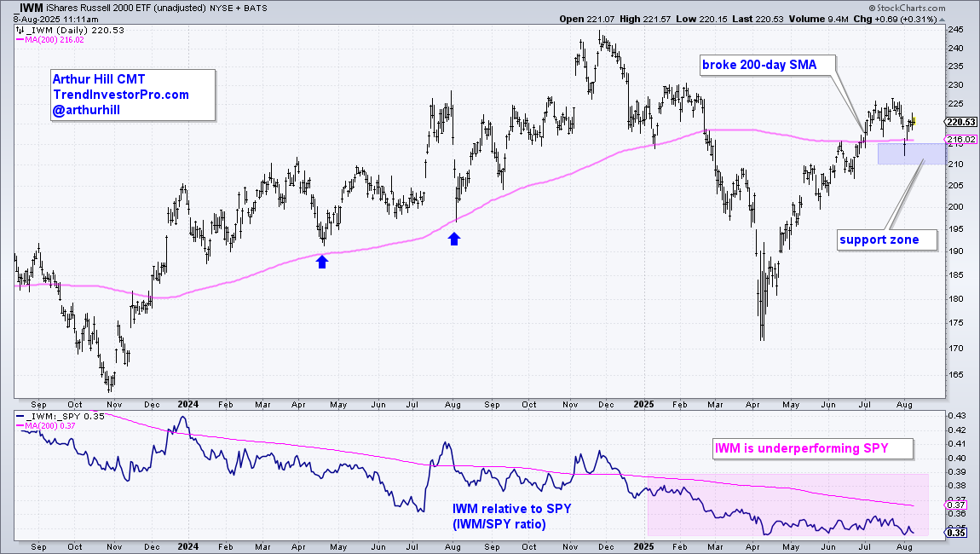Expand the 220.53 last price marker

(x=960, y=122)
